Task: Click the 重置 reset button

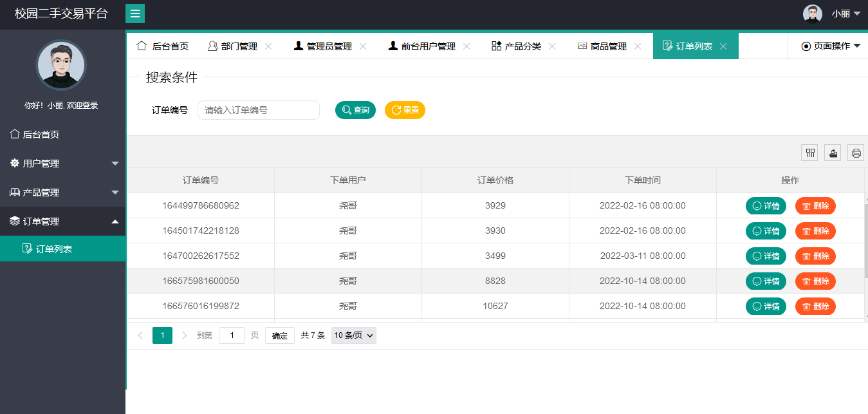Action: (x=405, y=110)
